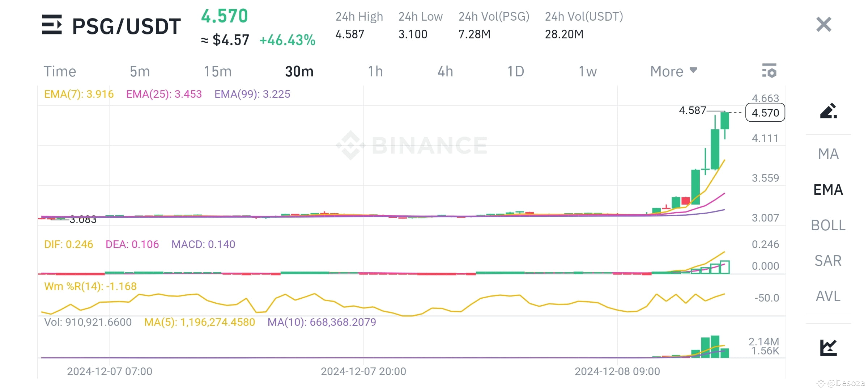Click the +46.43% change percentage
Image resolution: width=868 pixels, height=391 pixels.
coord(287,41)
